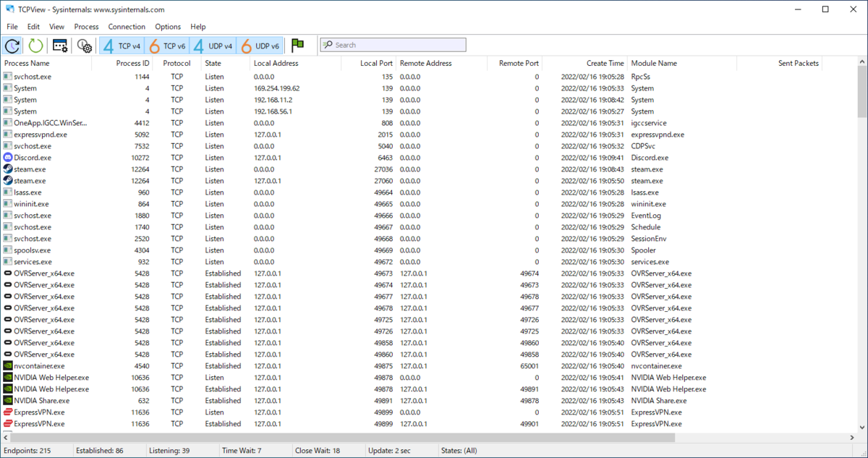The image size is (868, 458).
Task: Select the local address 192.168.11.2 cell
Action: [x=273, y=100]
